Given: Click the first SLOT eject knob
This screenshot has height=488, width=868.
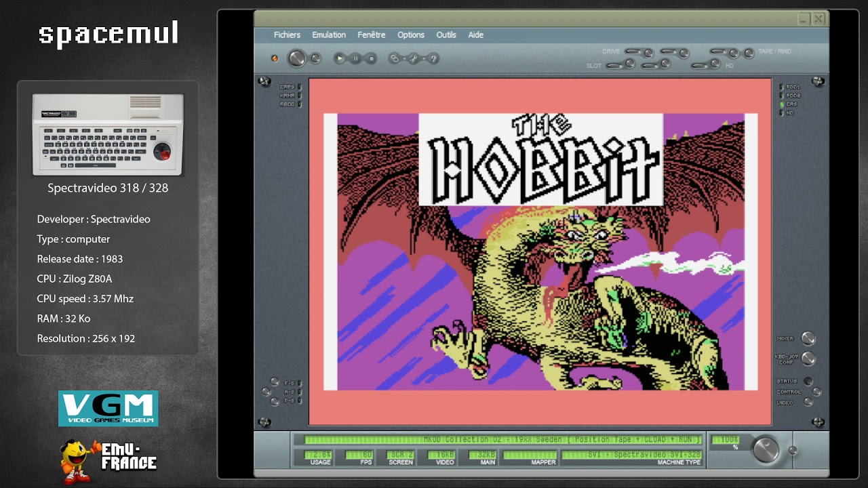Looking at the screenshot, I should coord(630,63).
